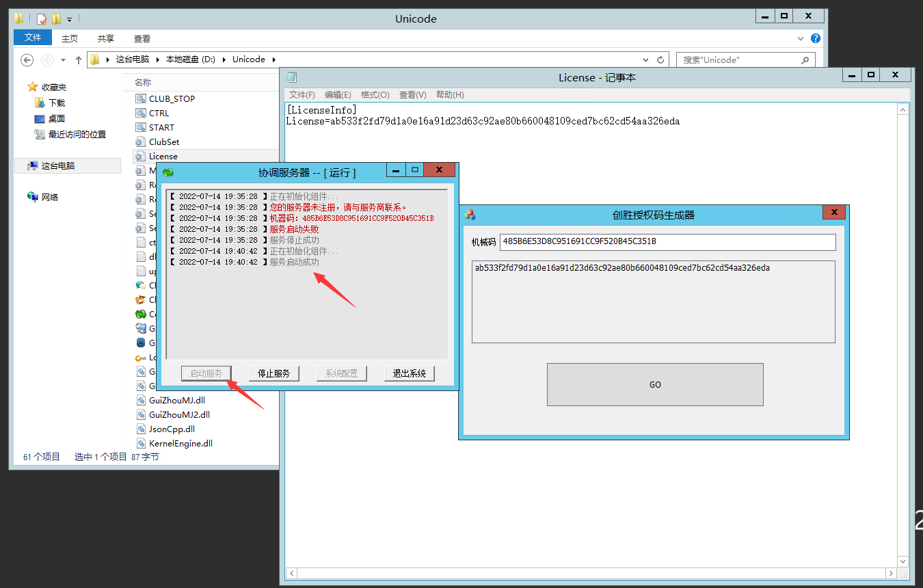Click the KernelEngine.dll file icon
Viewport: 923px width, 588px height.
(x=141, y=444)
